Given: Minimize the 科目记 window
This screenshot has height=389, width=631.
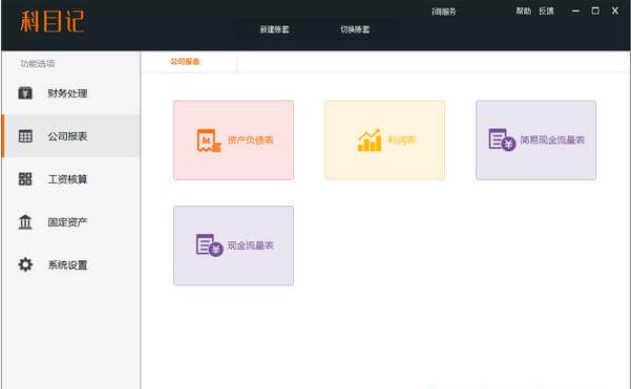Looking at the screenshot, I should pos(576,11).
